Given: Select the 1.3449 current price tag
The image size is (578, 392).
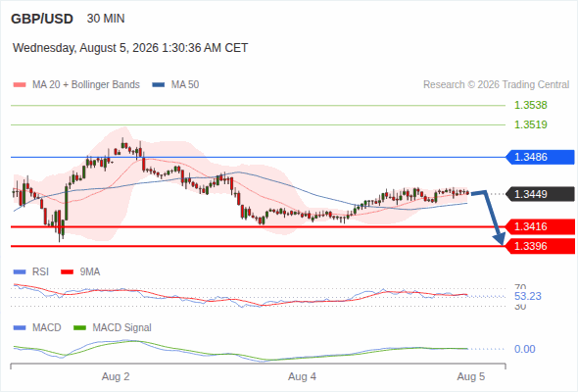Looking at the screenshot, I should pyautogui.click(x=540, y=194).
